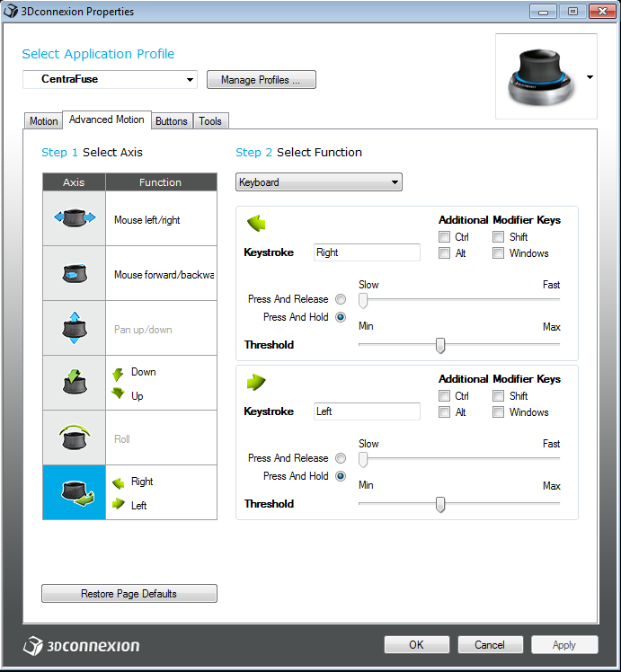This screenshot has width=621, height=672.
Task: Switch to the Tools tab
Action: pos(210,121)
